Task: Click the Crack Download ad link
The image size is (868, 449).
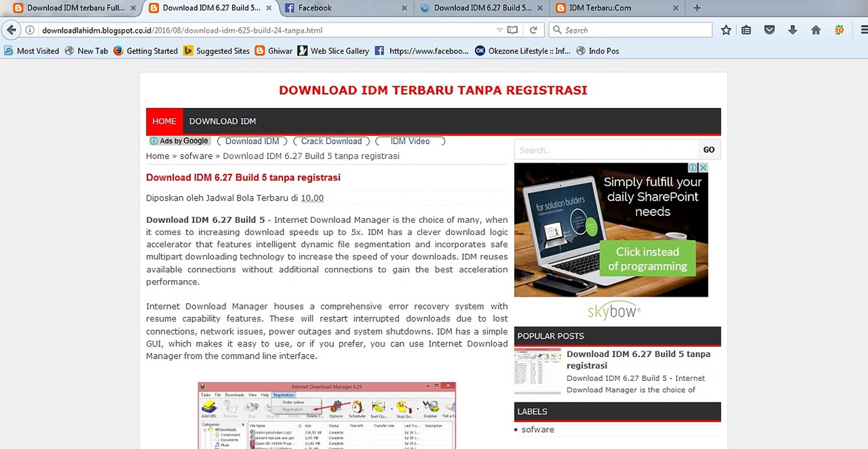Action: (x=331, y=141)
